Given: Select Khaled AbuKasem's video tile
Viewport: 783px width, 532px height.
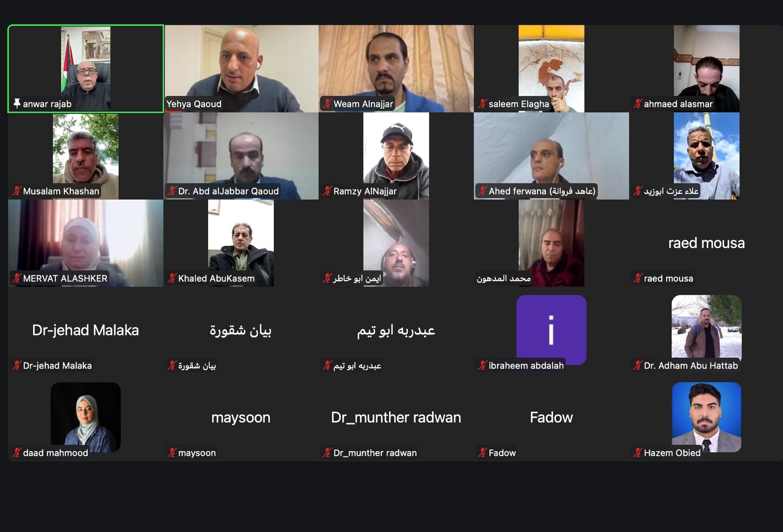Looking at the screenshot, I should 241,243.
